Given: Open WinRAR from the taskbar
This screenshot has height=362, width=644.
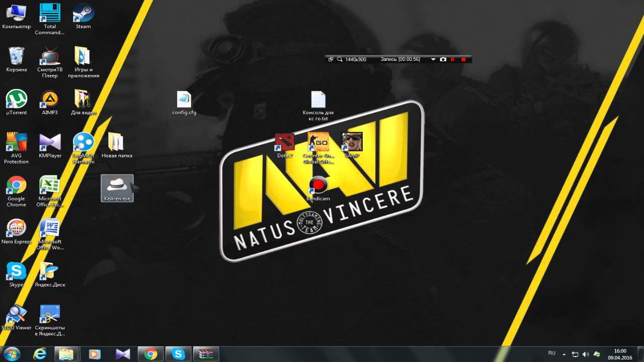Looking at the screenshot, I should click(206, 354).
